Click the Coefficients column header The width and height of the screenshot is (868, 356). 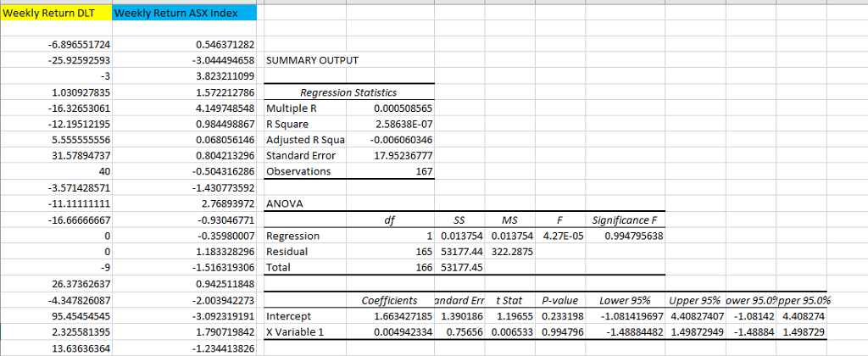click(x=389, y=301)
